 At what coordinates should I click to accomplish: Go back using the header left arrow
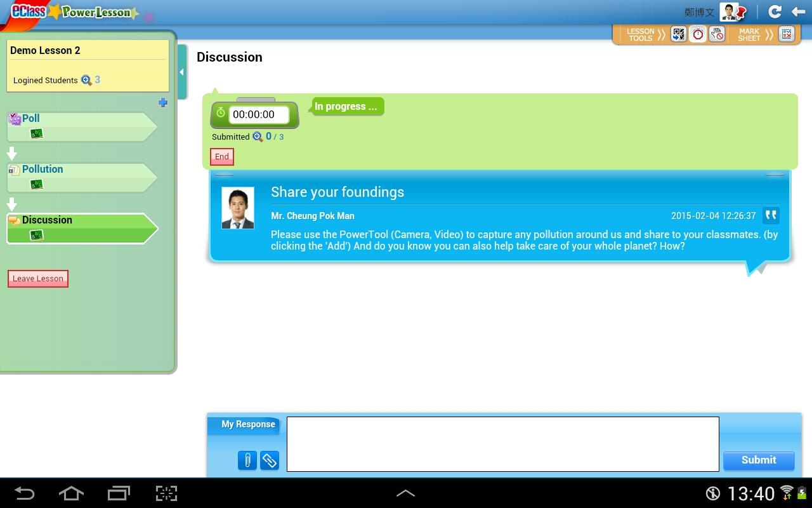point(798,11)
